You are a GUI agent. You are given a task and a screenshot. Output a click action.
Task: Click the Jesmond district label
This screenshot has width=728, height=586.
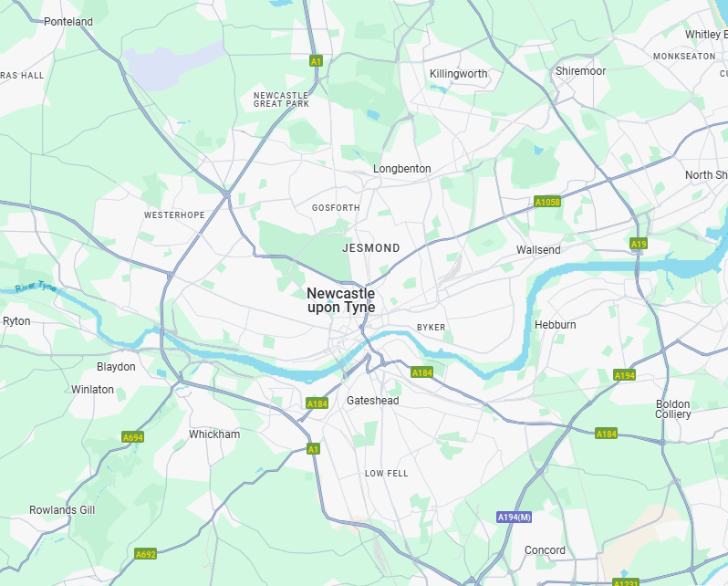(x=371, y=248)
